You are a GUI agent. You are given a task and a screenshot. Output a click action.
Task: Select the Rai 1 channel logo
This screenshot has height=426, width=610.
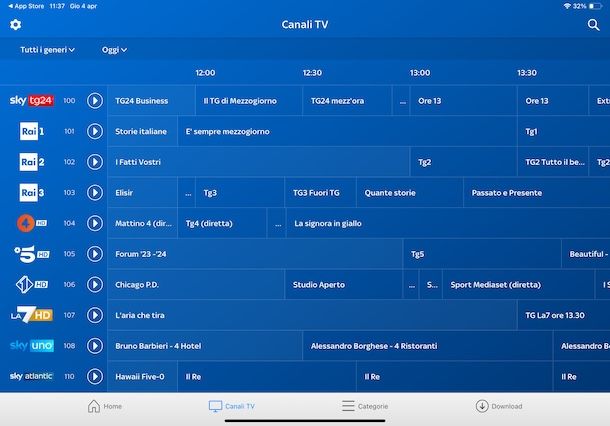pos(32,131)
